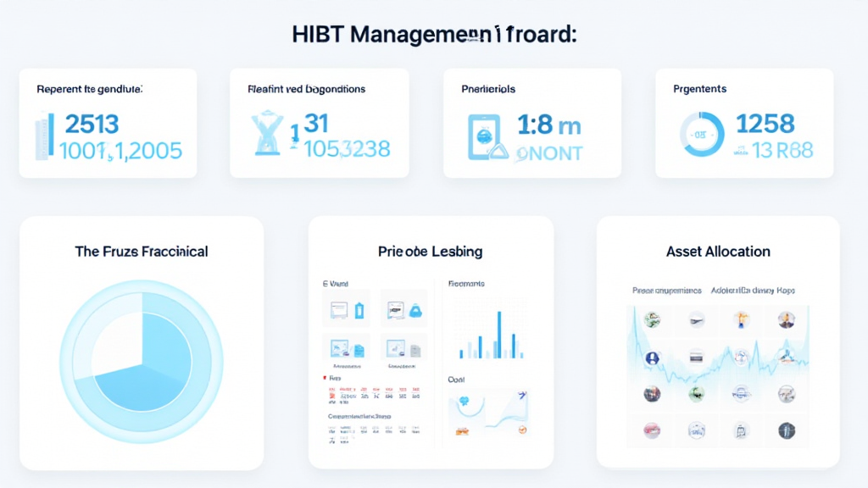
Task: Click the 1258 value in Prgentents card
Action: (765, 124)
